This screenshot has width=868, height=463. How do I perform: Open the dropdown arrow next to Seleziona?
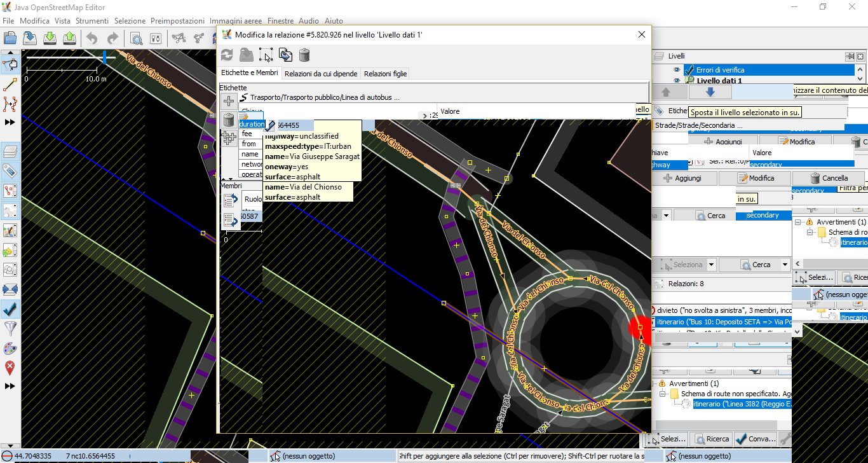tap(711, 265)
